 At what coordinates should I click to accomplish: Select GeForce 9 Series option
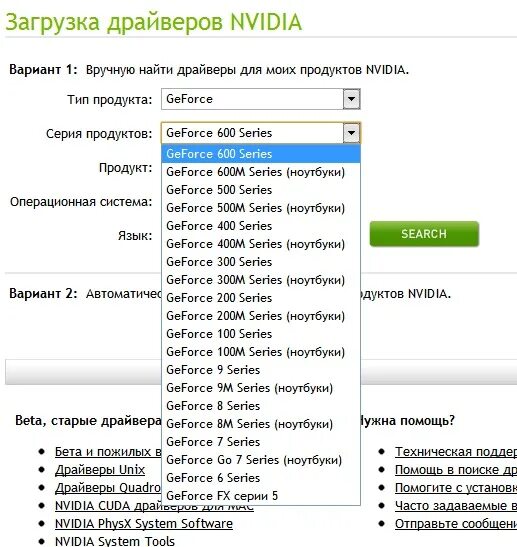[261, 370]
